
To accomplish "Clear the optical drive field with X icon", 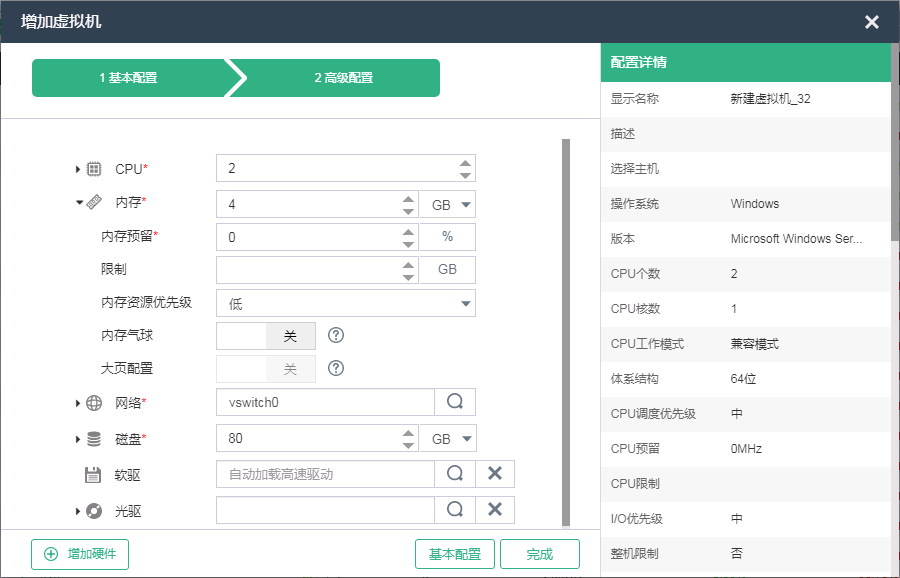I will pyautogui.click(x=494, y=510).
